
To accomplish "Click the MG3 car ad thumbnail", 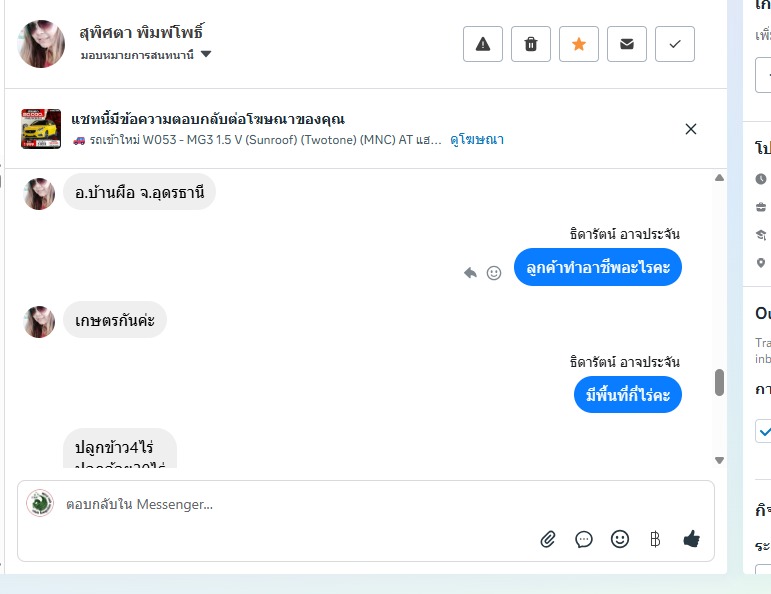I will coord(41,129).
